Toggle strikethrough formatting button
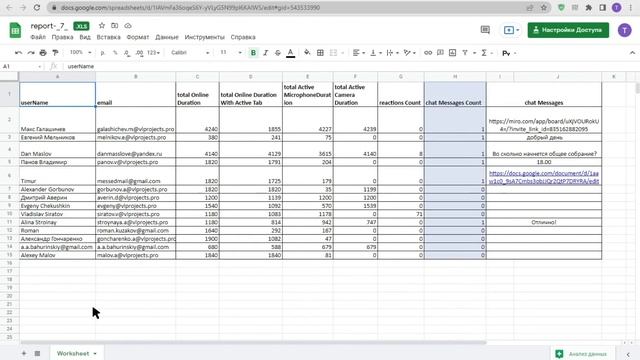The height and width of the screenshot is (360, 640). click(278, 53)
